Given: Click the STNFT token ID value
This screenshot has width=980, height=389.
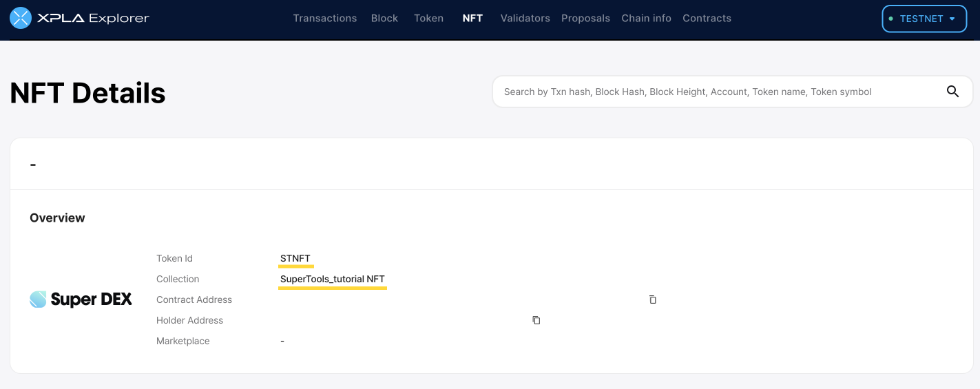Looking at the screenshot, I should [295, 258].
